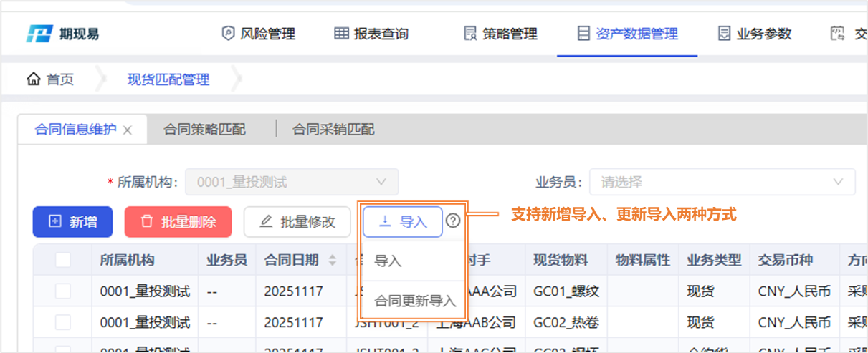Click the 新增 button

pos(72,222)
